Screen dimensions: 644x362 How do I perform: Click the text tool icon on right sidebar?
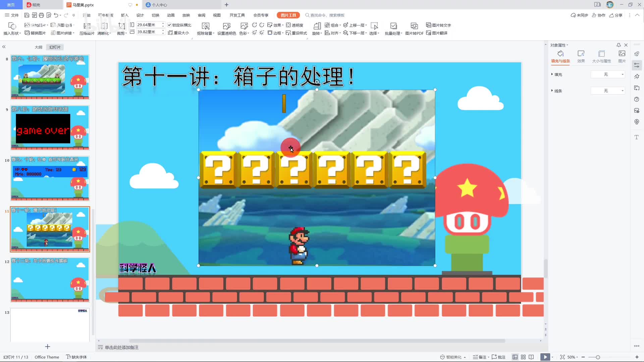637,137
